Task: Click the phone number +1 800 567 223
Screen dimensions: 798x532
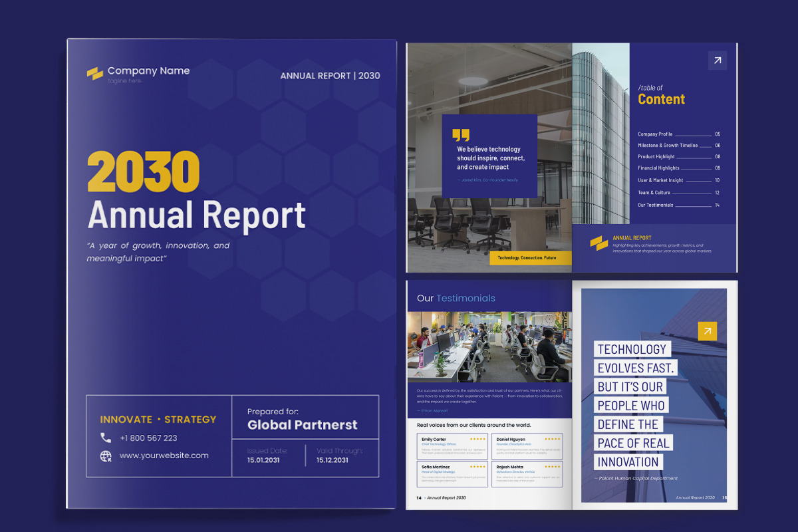Action: point(148,438)
